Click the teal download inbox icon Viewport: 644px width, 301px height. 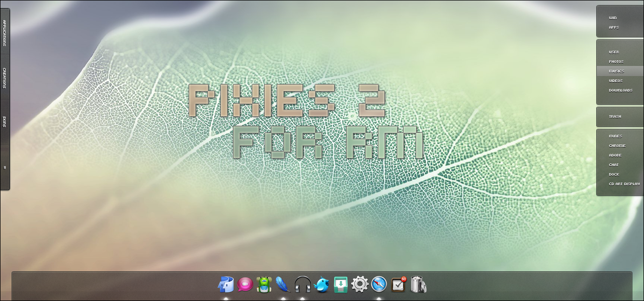pyautogui.click(x=341, y=285)
